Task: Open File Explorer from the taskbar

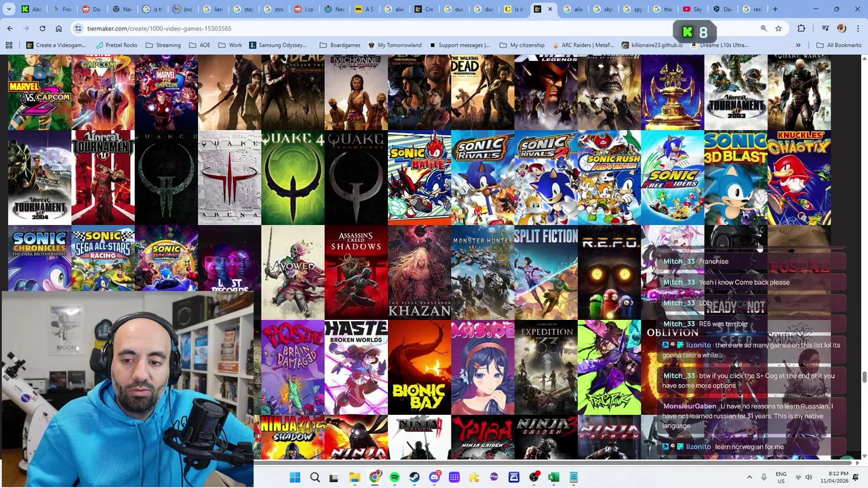Action: coord(354,477)
